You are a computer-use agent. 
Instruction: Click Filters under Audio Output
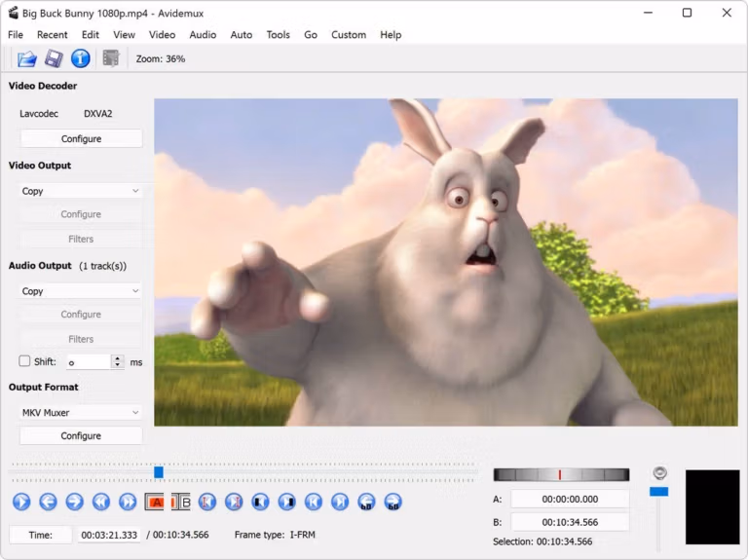point(81,339)
